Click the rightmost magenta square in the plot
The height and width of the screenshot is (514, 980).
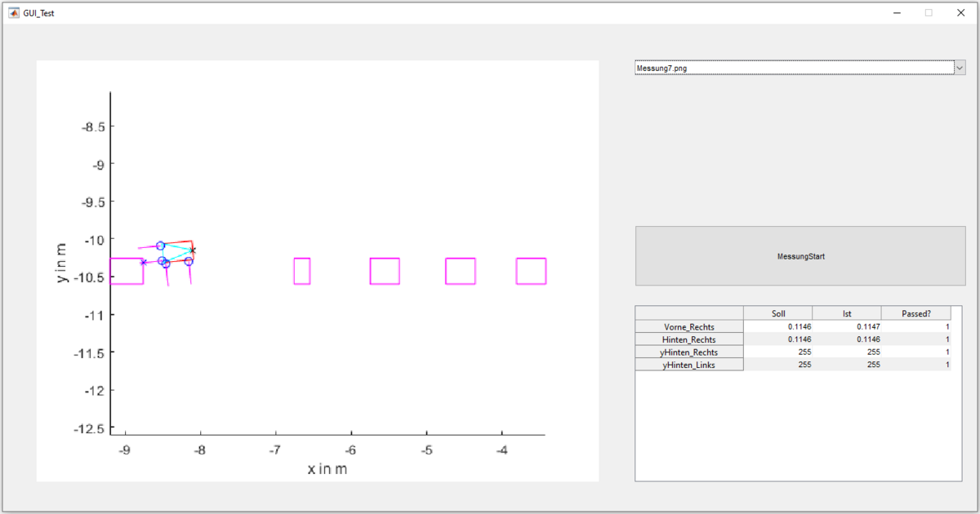click(x=531, y=271)
